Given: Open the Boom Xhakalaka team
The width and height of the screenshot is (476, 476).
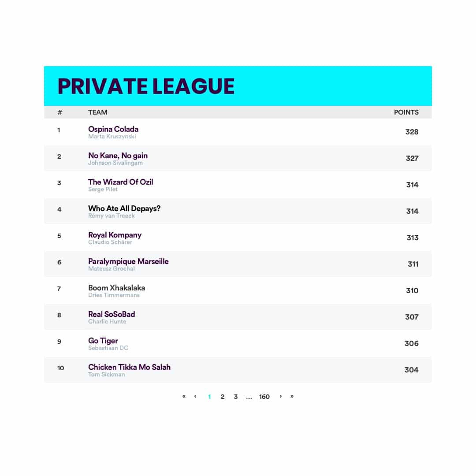Looking at the screenshot, I should 116,288.
